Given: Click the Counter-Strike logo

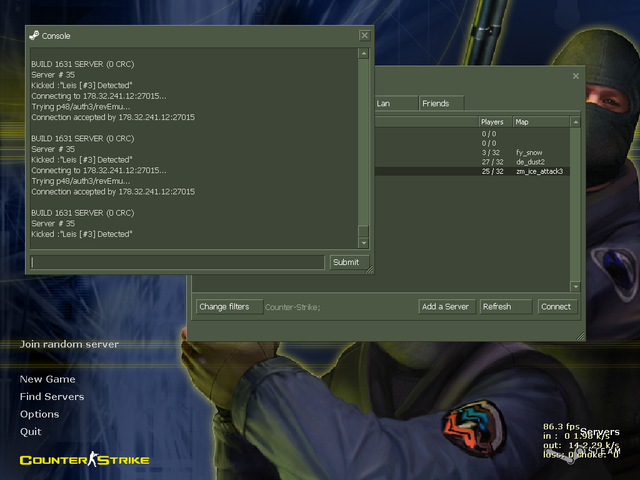Looking at the screenshot, I should 84,460.
